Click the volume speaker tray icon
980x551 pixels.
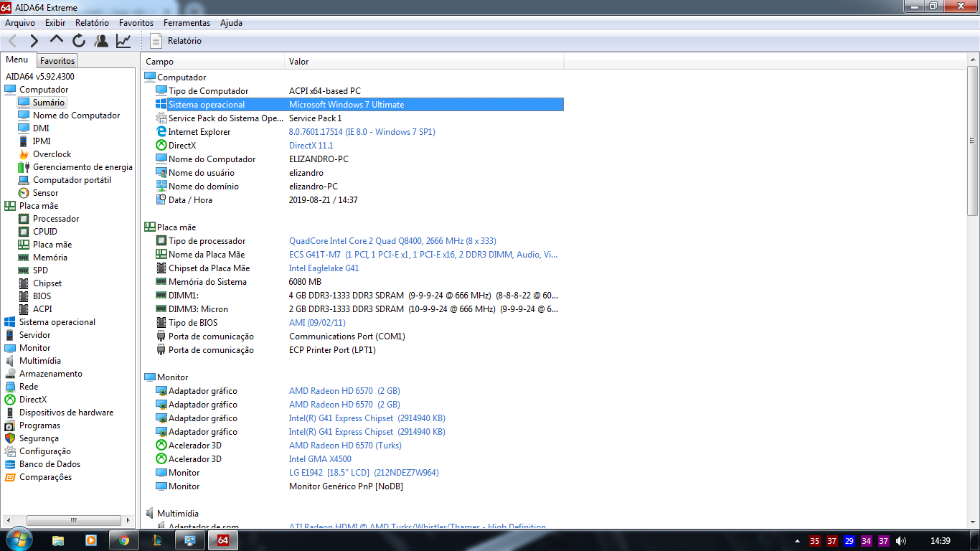(901, 540)
